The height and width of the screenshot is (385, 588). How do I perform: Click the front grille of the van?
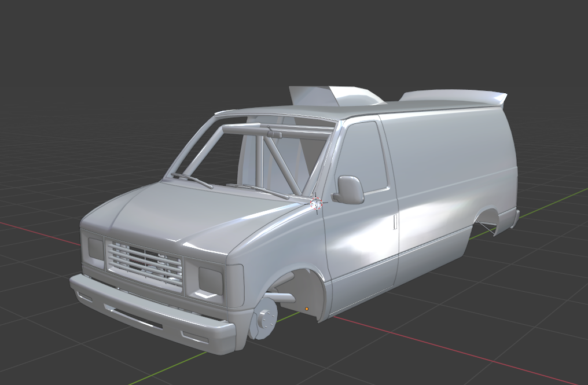click(145, 265)
